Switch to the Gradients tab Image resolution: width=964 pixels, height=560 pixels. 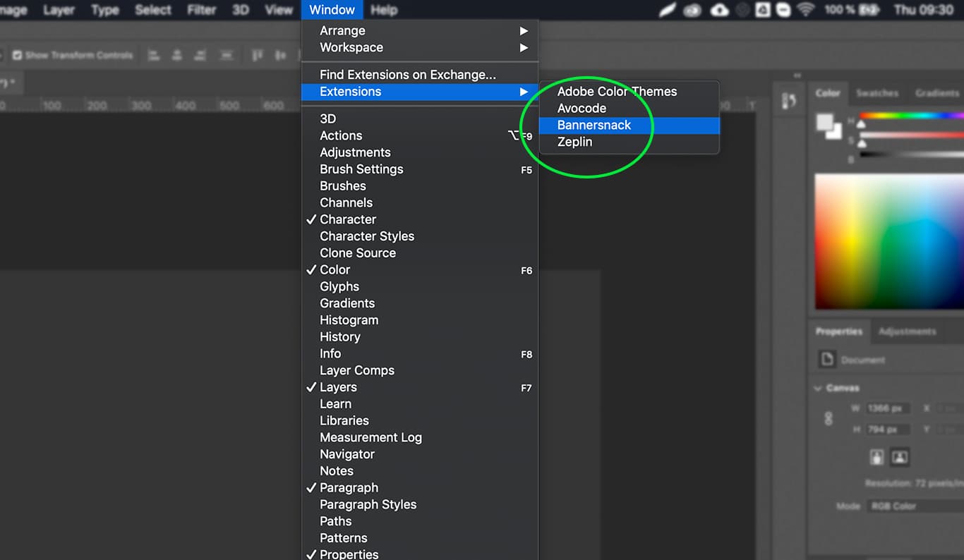coord(937,93)
